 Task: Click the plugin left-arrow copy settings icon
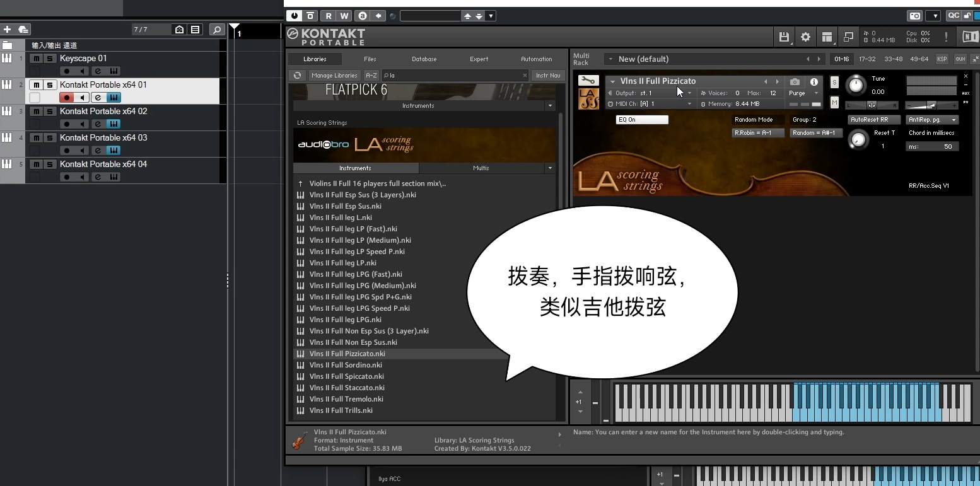378,16
